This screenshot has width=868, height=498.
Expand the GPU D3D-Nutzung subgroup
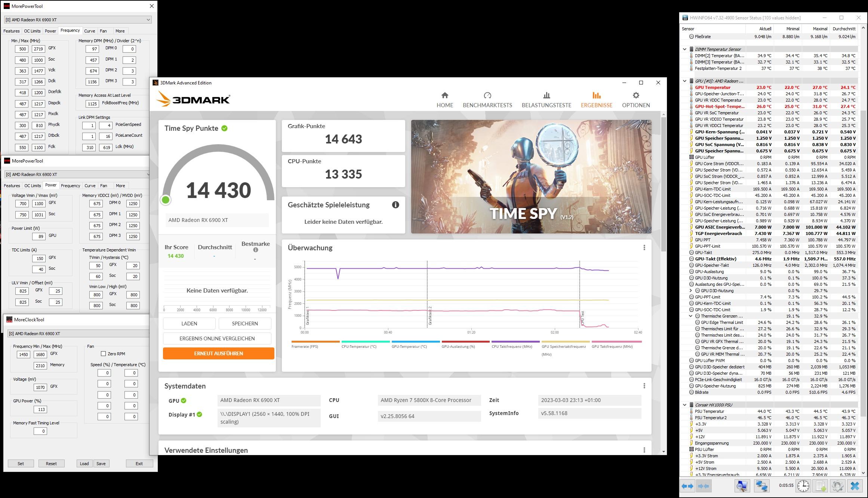tap(690, 291)
